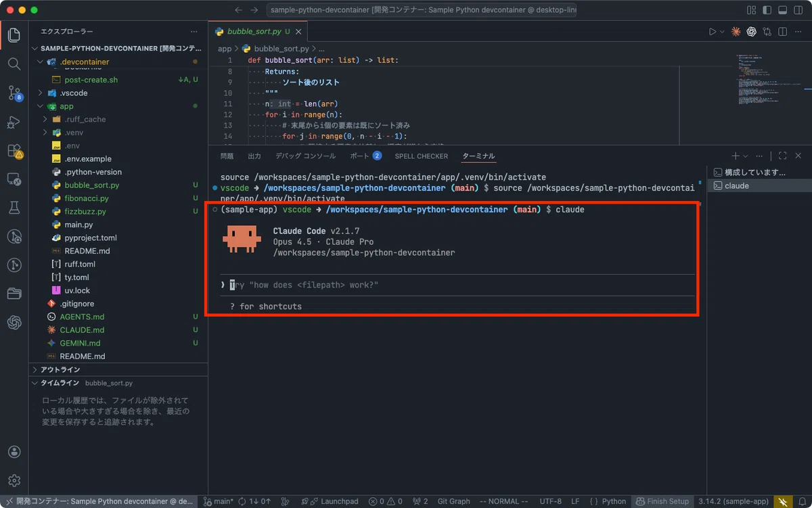The image size is (812, 508).
Task: Open pyproject.toml in the explorer
Action: (91, 237)
